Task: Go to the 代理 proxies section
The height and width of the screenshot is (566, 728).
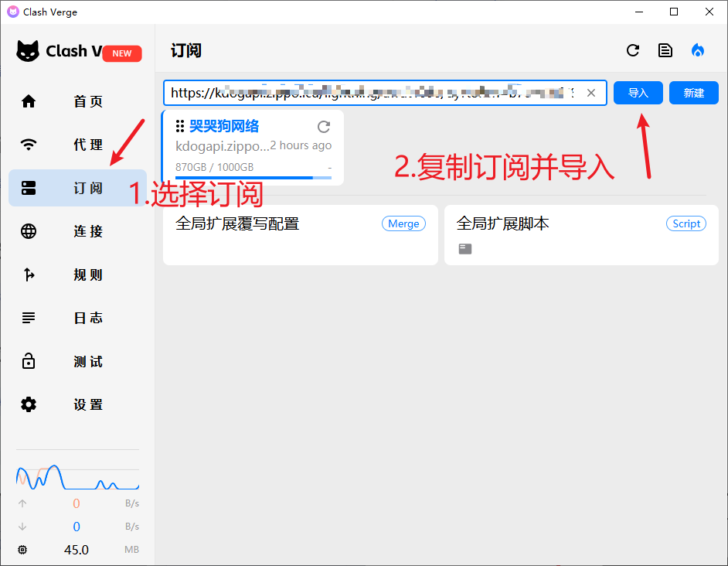Action: click(x=77, y=145)
